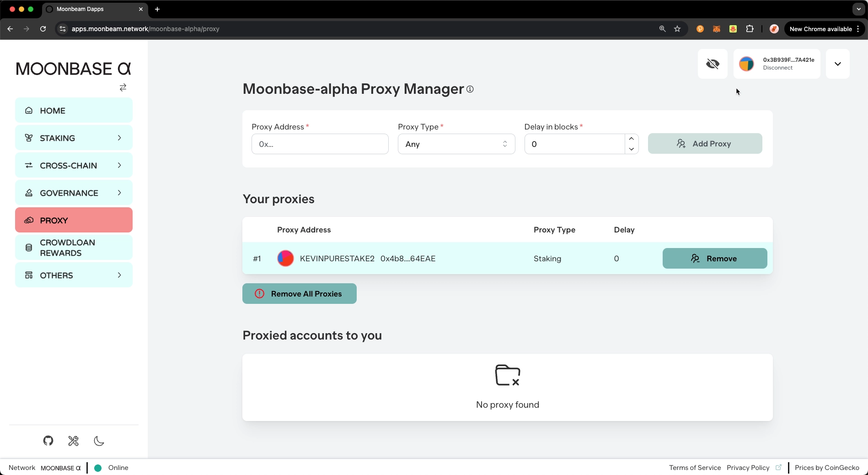Open the HOME menu item
Image resolution: width=868 pixels, height=475 pixels.
pos(74,110)
